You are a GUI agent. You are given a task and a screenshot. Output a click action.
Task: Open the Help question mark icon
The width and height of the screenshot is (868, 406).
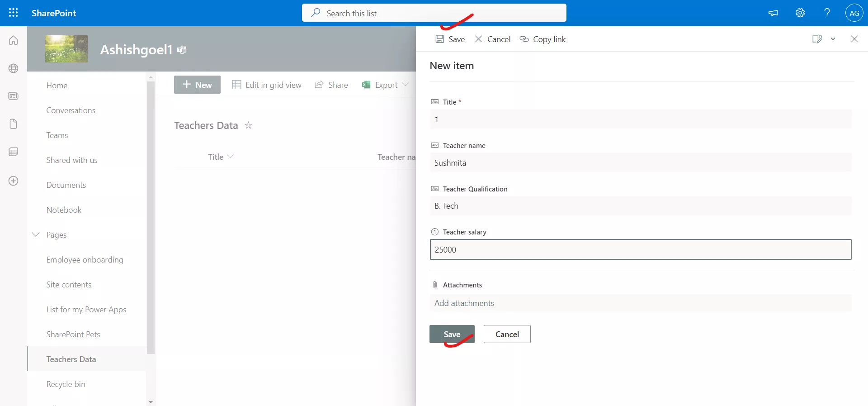(827, 13)
